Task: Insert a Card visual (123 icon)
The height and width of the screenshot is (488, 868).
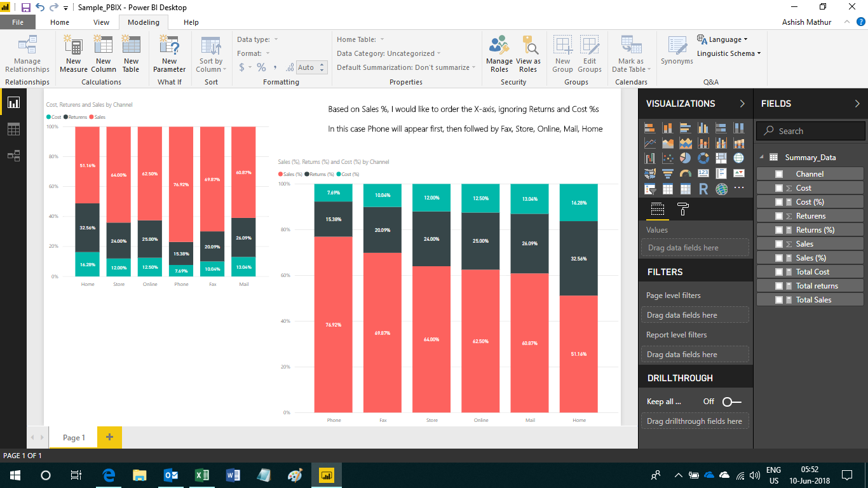Action: [x=703, y=173]
